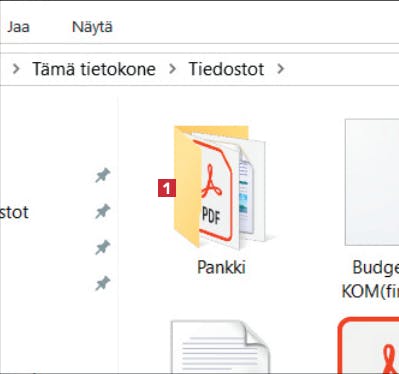Open the Jaa ribbon tab

[x=18, y=27]
